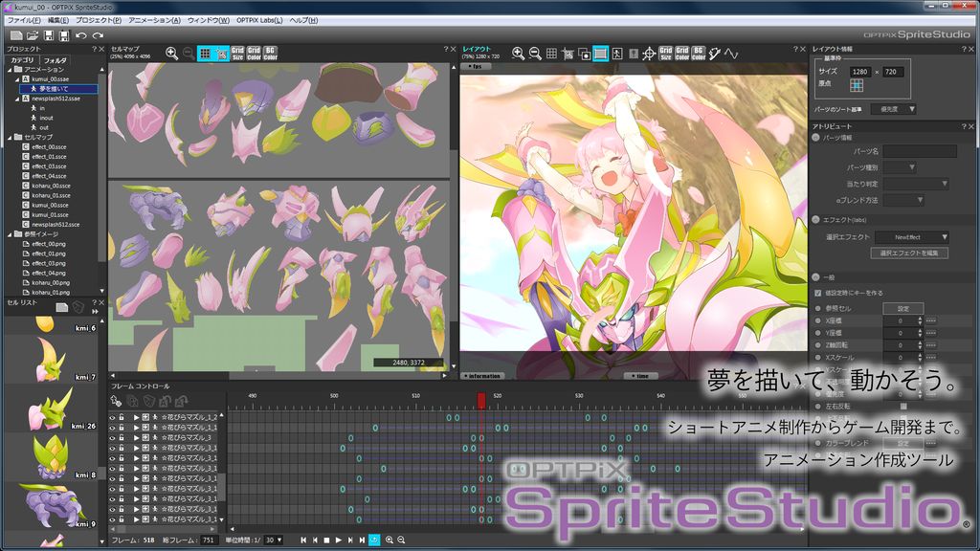Viewport: 980px width, 551px height.
Task: Click the Save project icon in toolbar
Action: pos(48,35)
